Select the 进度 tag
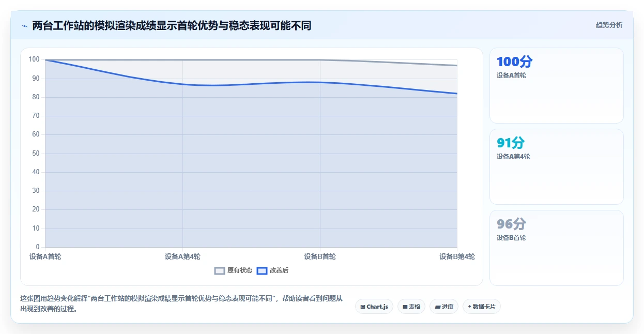Image resolution: width=644 pixels, height=334 pixels. pyautogui.click(x=444, y=307)
